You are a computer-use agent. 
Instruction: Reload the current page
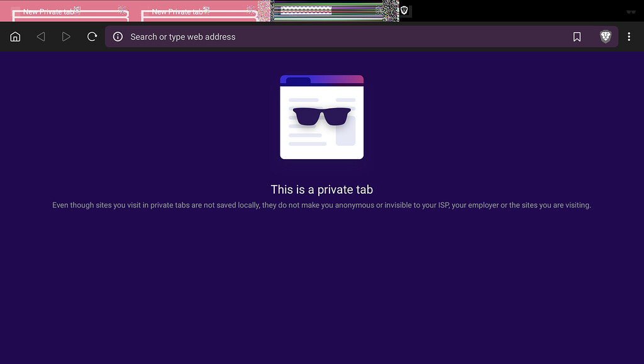tap(92, 36)
